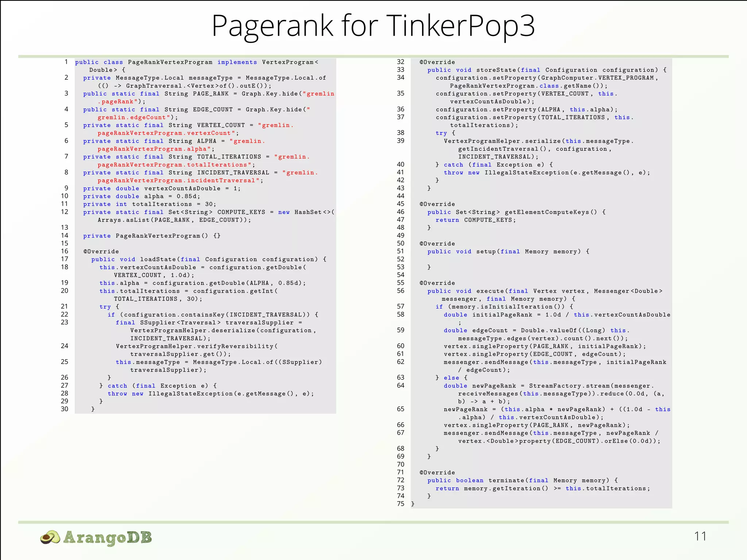The height and width of the screenshot is (560, 747).
Task: Click the getElementComputeKeys method signature
Action: [x=516, y=212]
